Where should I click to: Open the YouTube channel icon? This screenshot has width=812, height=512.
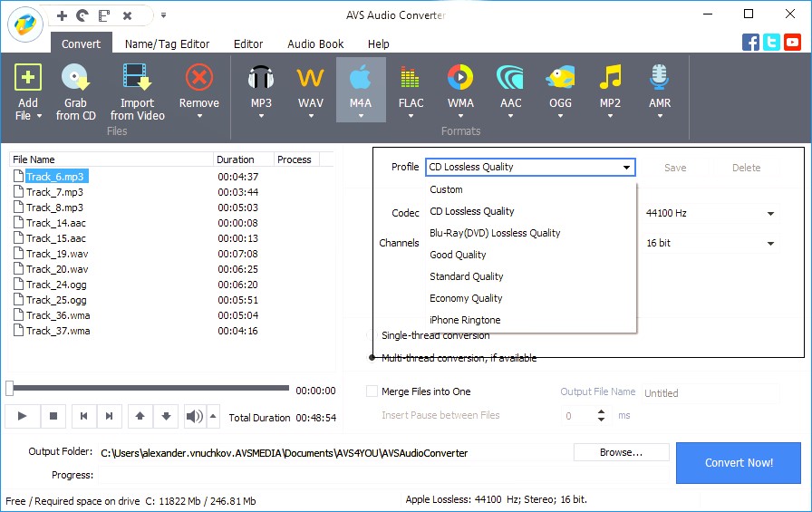click(792, 42)
